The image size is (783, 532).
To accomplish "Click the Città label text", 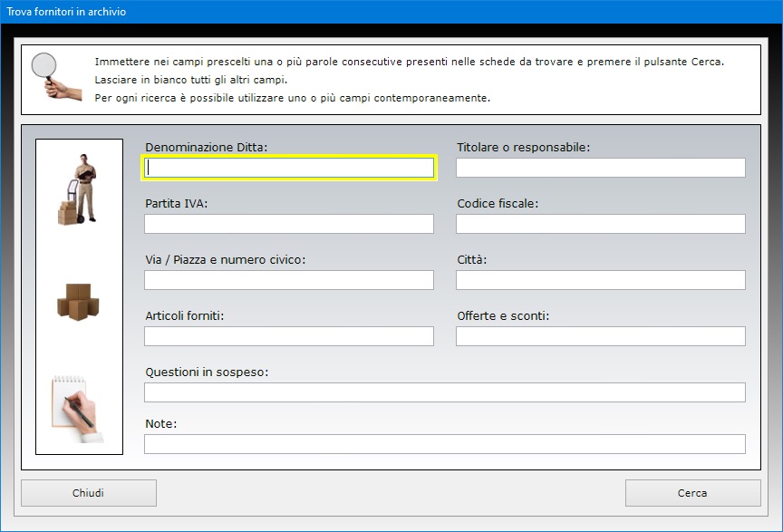I will click(x=472, y=260).
